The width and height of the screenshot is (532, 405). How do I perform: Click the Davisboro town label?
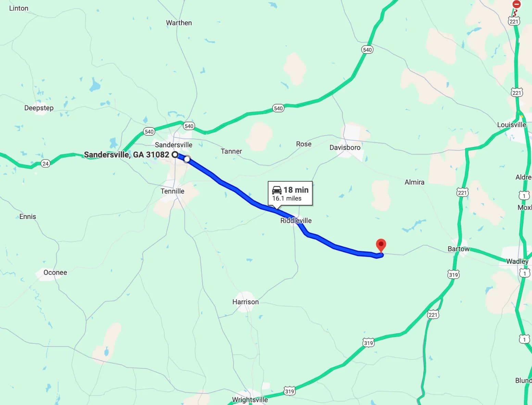pyautogui.click(x=345, y=147)
